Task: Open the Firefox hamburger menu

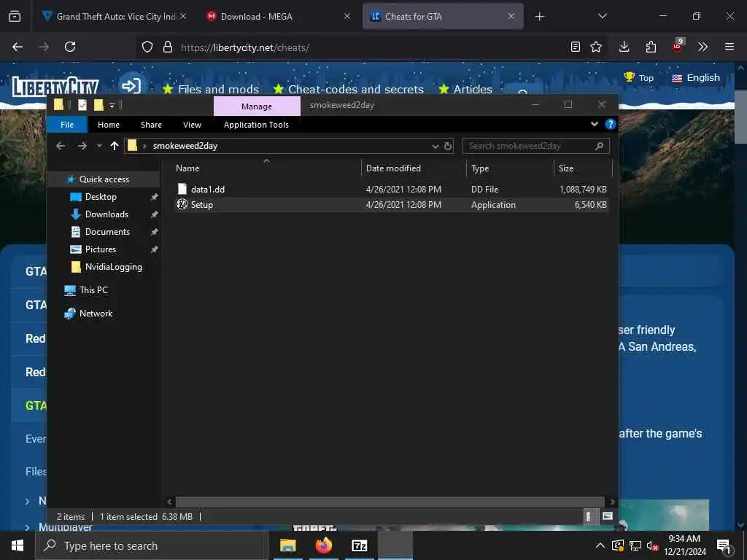Action: click(x=729, y=47)
